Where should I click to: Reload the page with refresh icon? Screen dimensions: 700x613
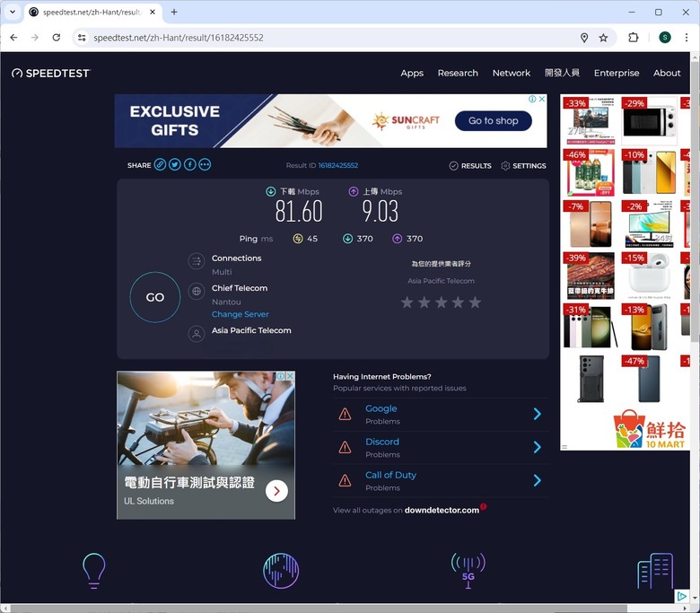[x=57, y=38]
